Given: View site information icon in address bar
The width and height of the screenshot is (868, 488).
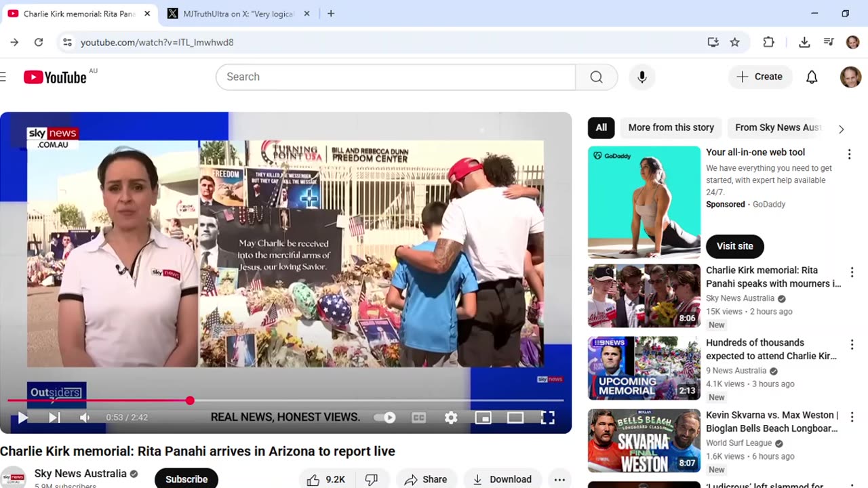Looking at the screenshot, I should [67, 42].
